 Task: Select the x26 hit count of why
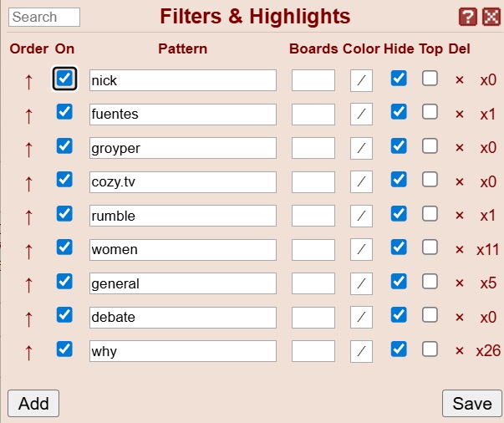click(x=488, y=351)
